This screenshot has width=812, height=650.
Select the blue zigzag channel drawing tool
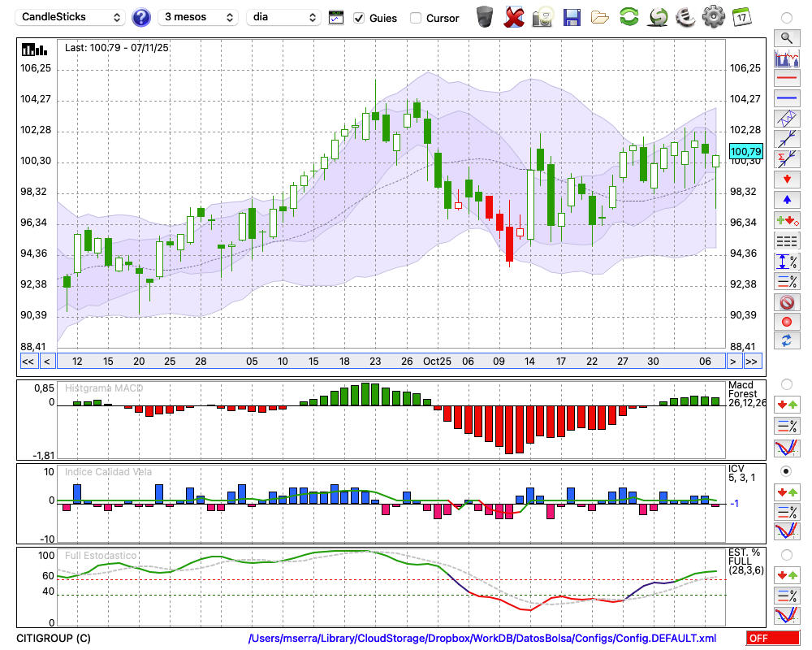click(787, 119)
